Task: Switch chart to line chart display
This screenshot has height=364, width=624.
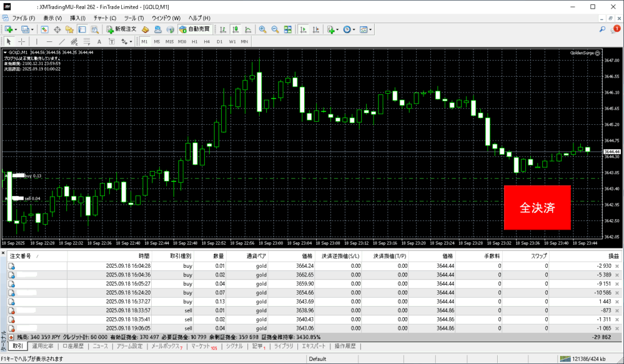Action: tap(247, 29)
